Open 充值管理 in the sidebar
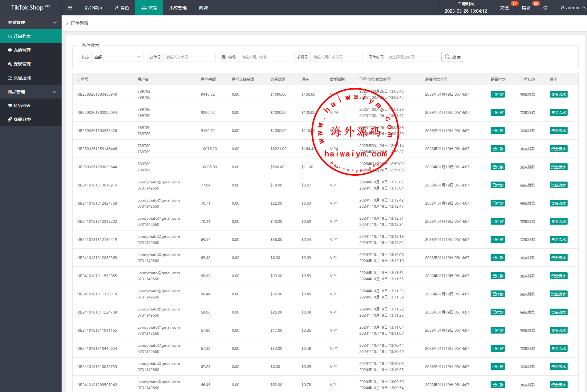 [x=22, y=50]
